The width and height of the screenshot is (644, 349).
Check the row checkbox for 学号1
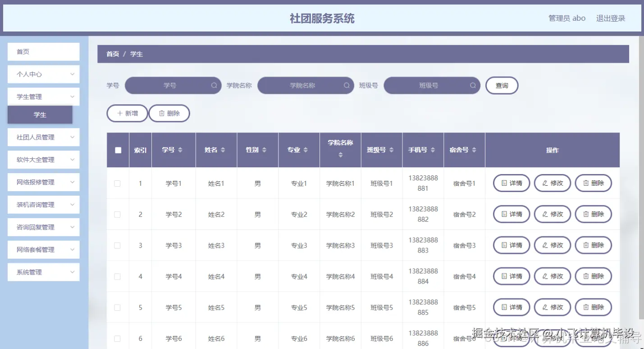click(x=118, y=184)
